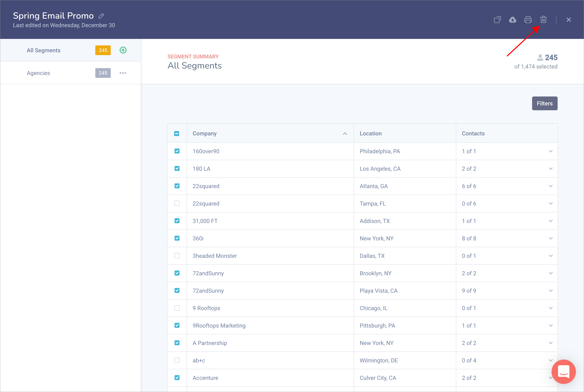Viewport: 584px width, 392px height.
Task: Click location Wilmington, DE
Action: [379, 361]
